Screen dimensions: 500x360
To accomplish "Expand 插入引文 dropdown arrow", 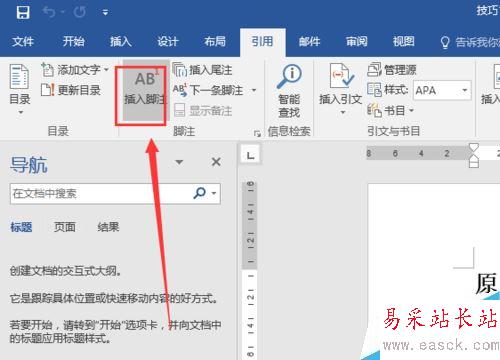I will [342, 113].
